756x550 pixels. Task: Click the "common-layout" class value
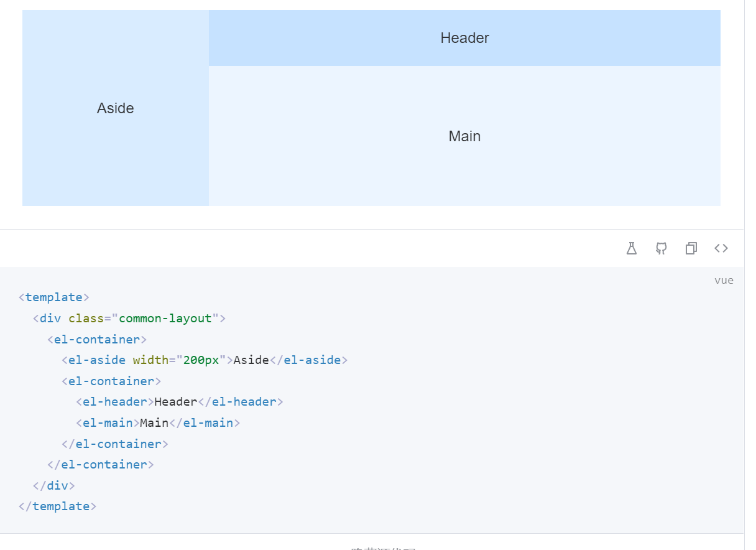165,319
